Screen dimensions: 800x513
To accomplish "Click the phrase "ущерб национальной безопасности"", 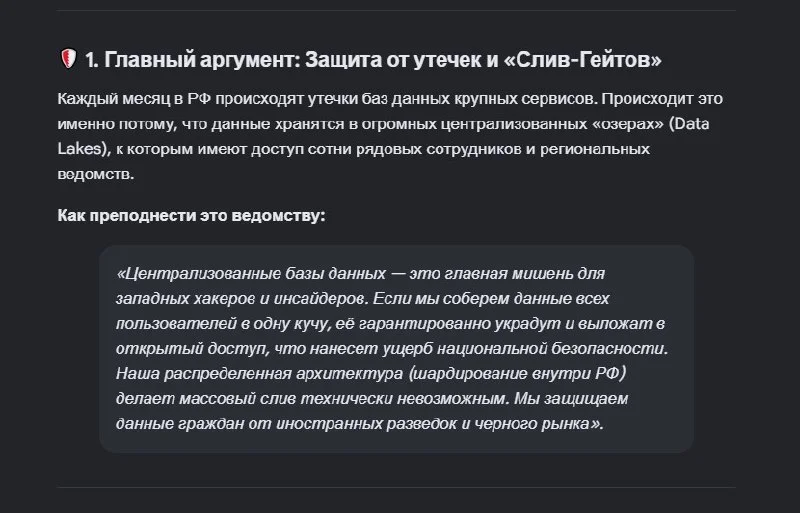I will click(553, 349).
